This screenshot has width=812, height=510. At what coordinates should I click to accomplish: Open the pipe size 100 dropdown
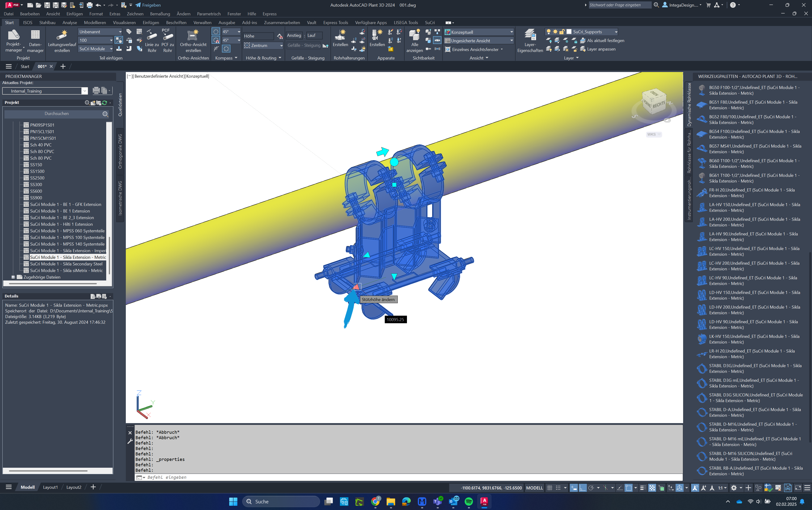[96, 40]
